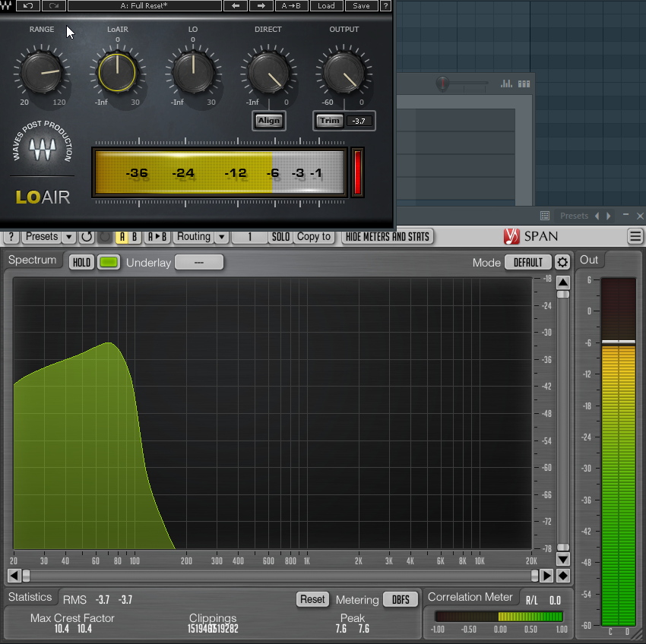Go to previous preset with left arrow
Image resolution: width=646 pixels, height=644 pixels.
tap(236, 6)
